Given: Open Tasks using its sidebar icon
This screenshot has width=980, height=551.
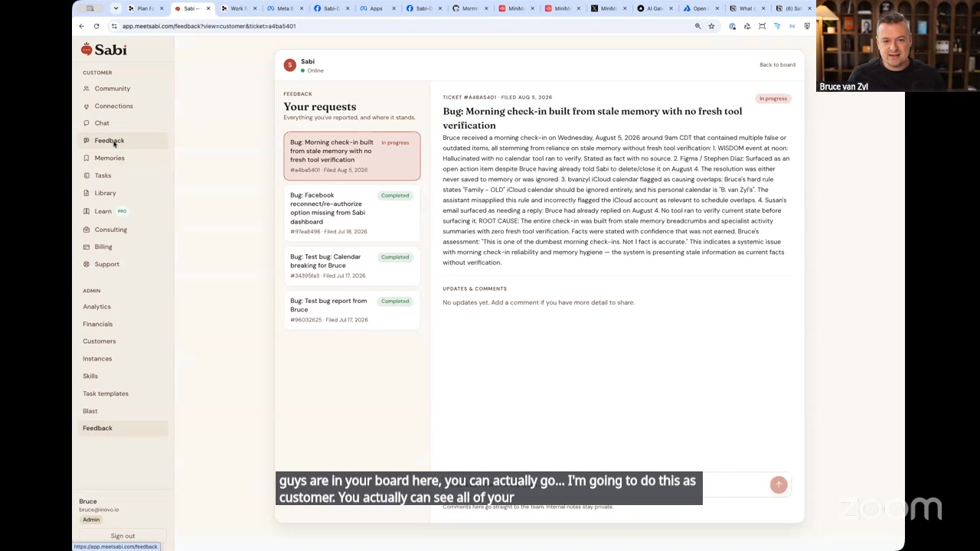Looking at the screenshot, I should (x=87, y=176).
